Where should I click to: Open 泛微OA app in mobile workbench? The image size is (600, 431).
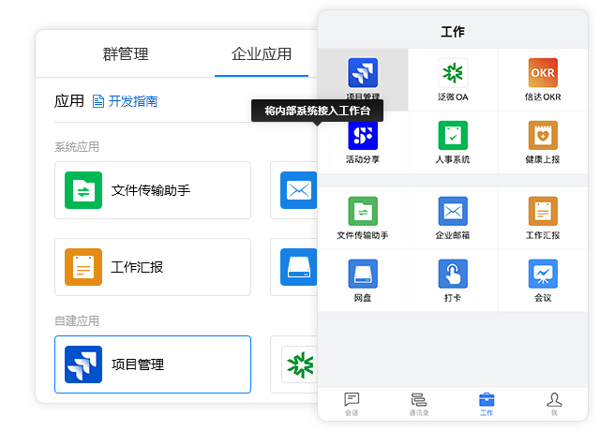[x=453, y=74]
